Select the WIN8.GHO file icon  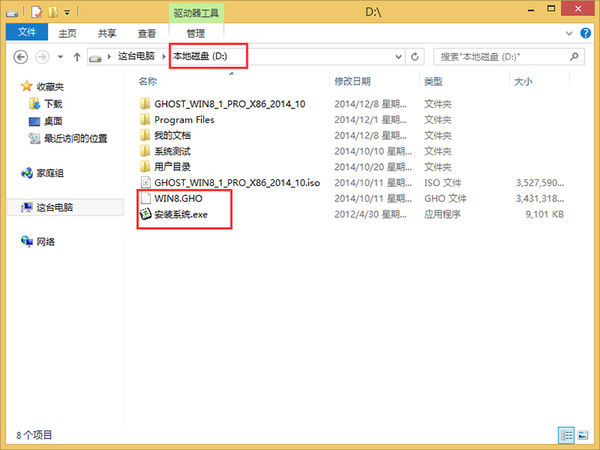point(145,199)
